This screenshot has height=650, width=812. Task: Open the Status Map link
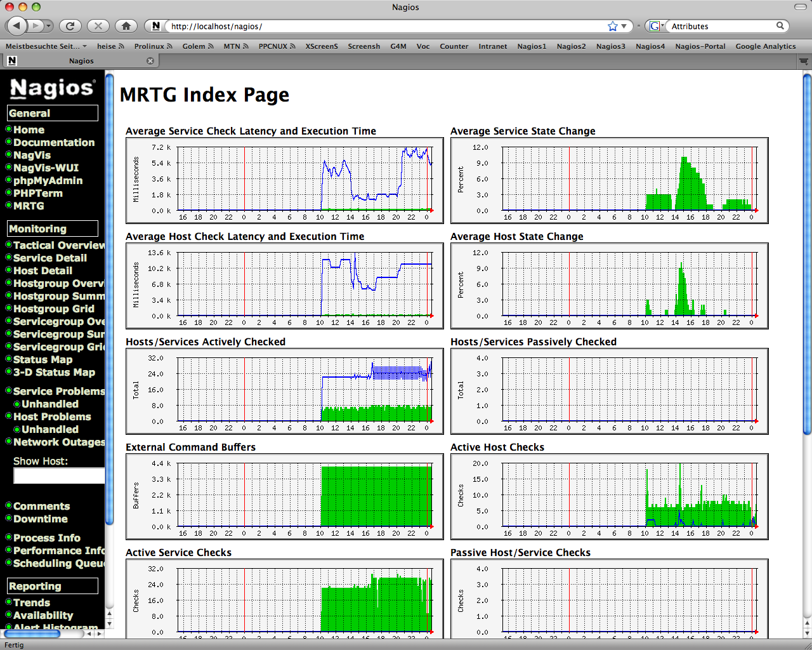click(x=43, y=359)
